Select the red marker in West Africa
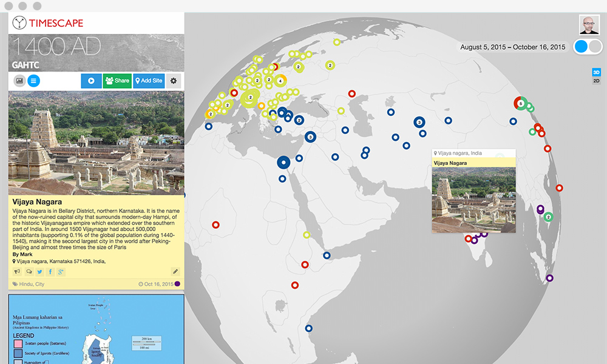Viewport: 607px width, 364px height. tap(215, 224)
